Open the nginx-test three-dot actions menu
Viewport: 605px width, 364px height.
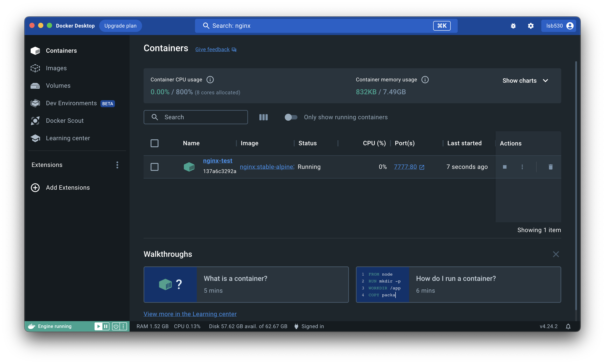pos(522,167)
